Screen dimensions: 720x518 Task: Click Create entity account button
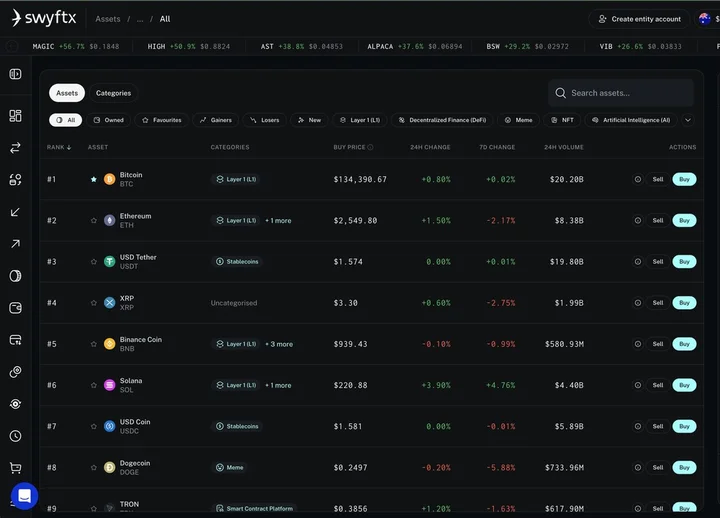coord(639,19)
